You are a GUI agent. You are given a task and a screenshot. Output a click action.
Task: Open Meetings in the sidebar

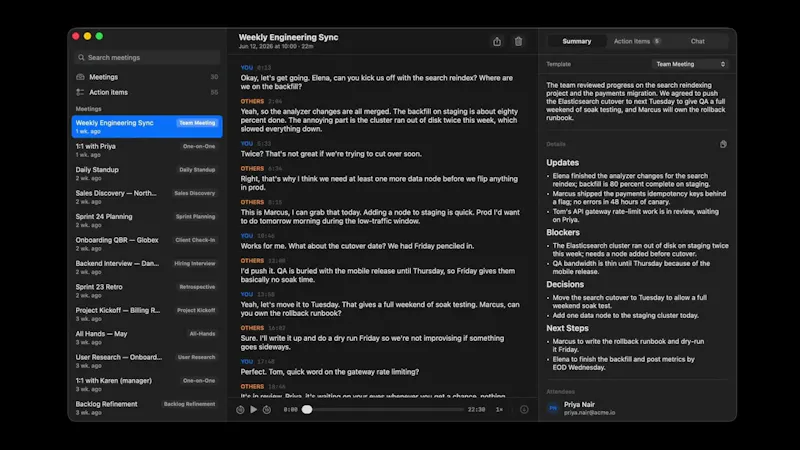click(147, 77)
